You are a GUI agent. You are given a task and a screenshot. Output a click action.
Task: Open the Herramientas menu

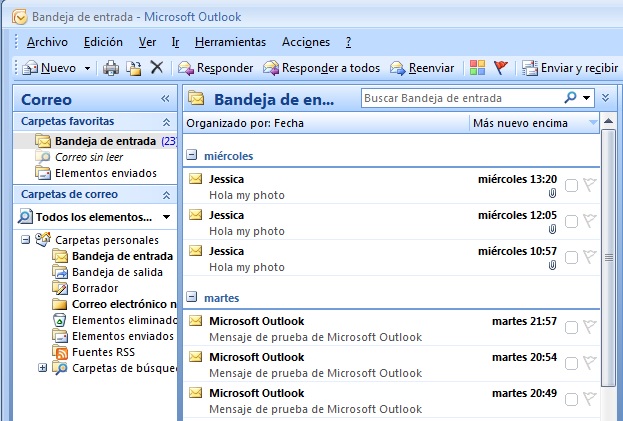point(230,42)
